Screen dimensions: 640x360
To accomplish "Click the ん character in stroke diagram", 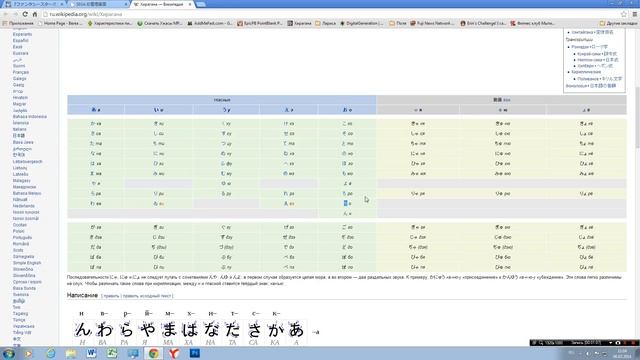I will (x=83, y=330).
